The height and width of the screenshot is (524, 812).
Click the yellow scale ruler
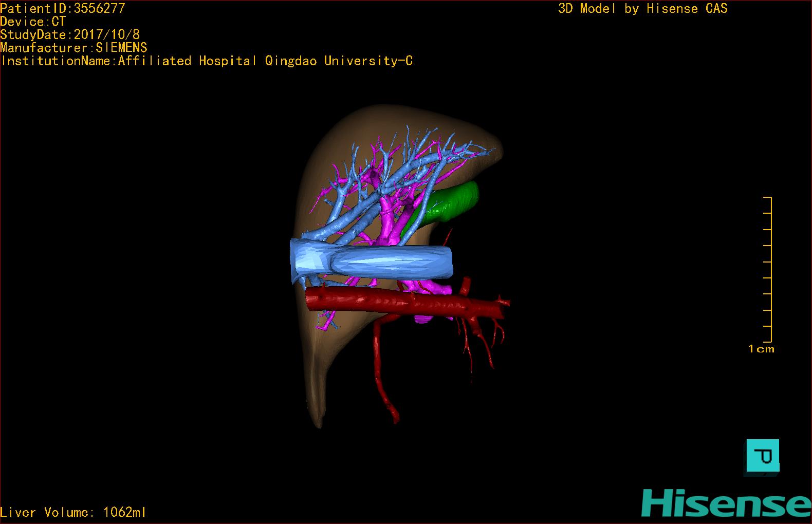[768, 269]
